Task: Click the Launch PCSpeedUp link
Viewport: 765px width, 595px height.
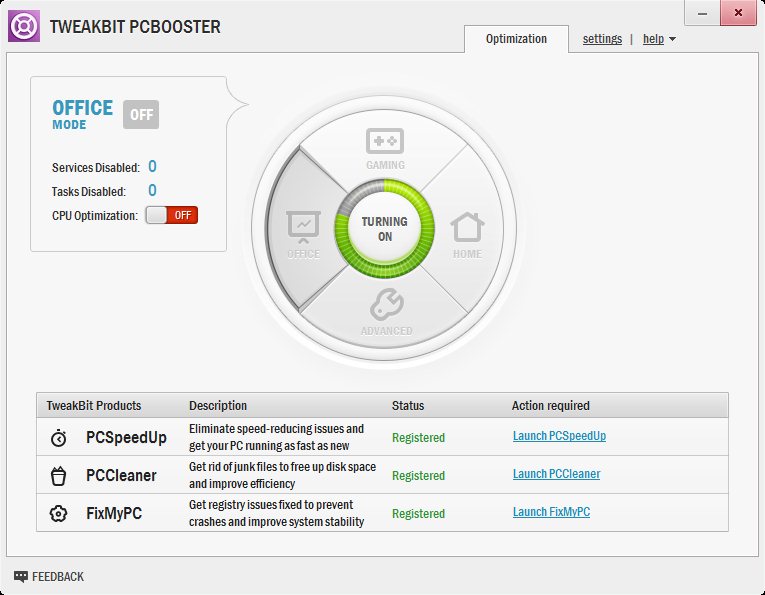Action: [x=559, y=436]
